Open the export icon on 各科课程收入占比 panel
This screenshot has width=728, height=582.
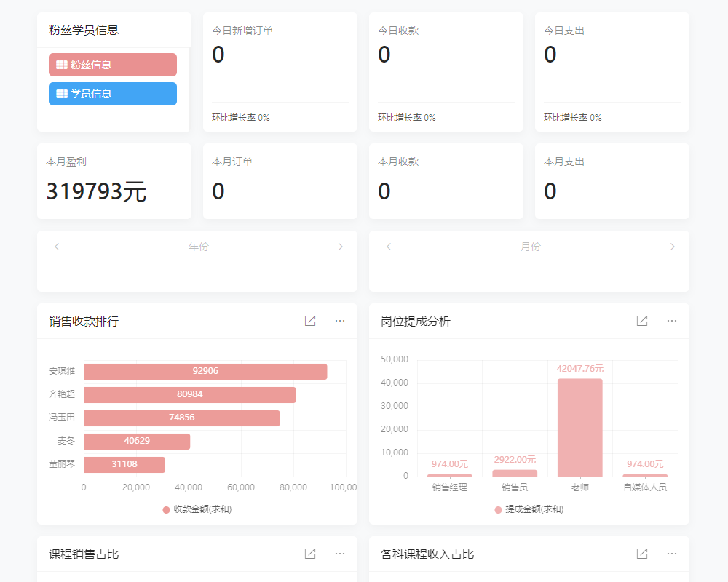click(x=641, y=553)
